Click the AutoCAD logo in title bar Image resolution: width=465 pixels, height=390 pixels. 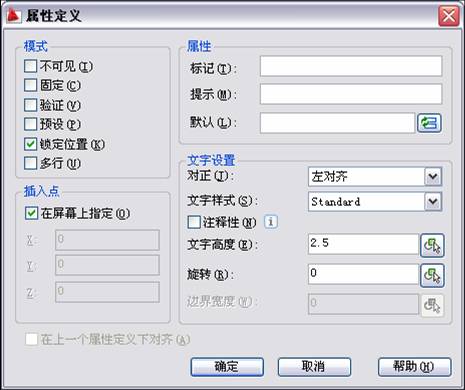tap(13, 15)
